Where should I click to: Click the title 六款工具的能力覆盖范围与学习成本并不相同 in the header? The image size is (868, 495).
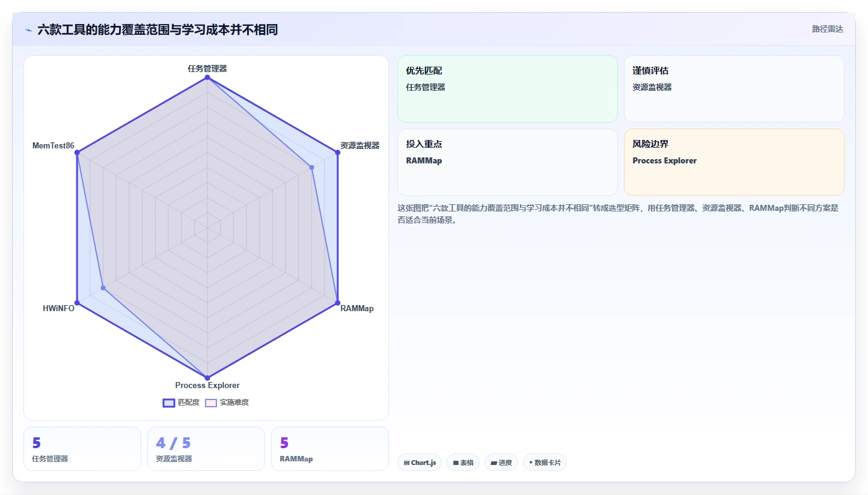pos(157,29)
